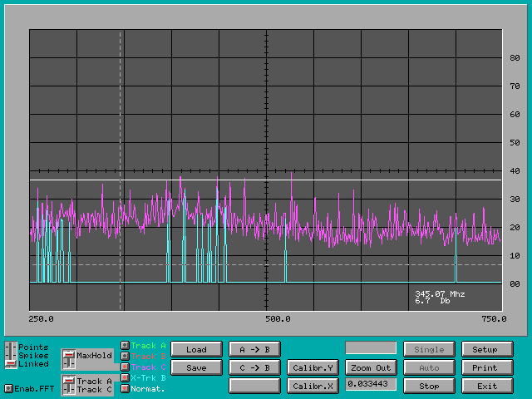Enable the Enab.FFT checkbox
532x399 pixels.
point(8,388)
